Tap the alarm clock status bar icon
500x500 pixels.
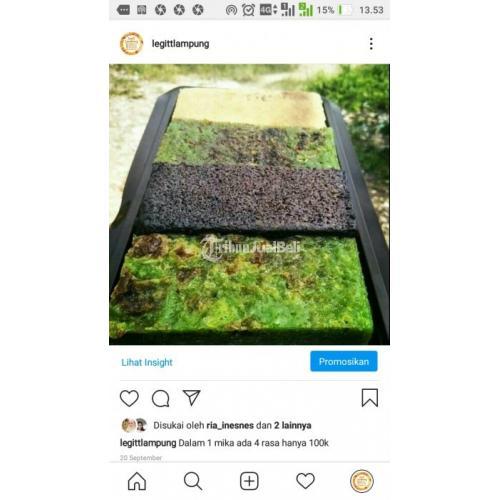point(248,10)
